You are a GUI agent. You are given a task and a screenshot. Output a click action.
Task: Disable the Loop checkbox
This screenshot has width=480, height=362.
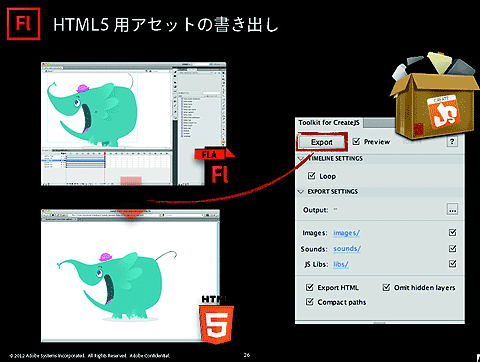311,176
